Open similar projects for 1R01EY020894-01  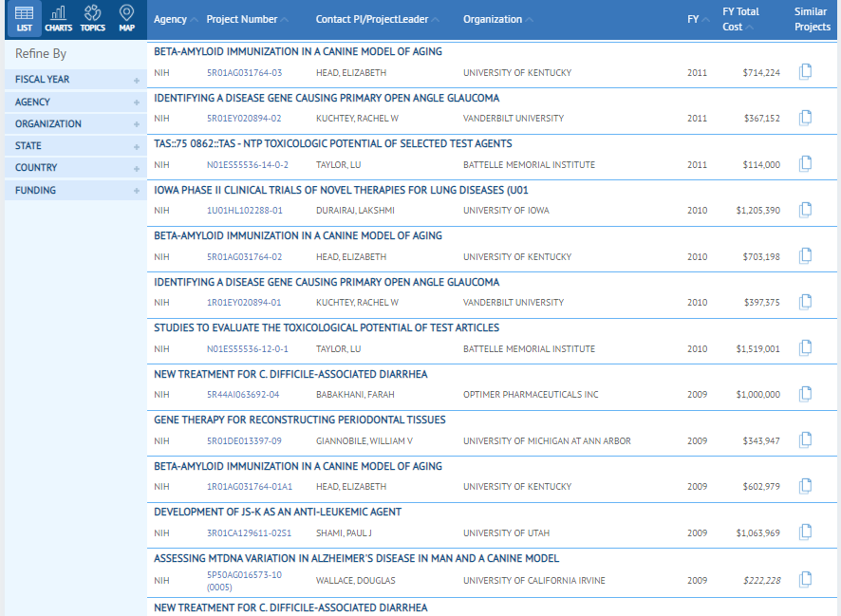pos(805,302)
